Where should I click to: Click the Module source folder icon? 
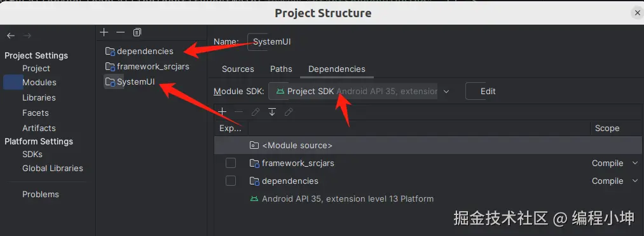[255, 145]
